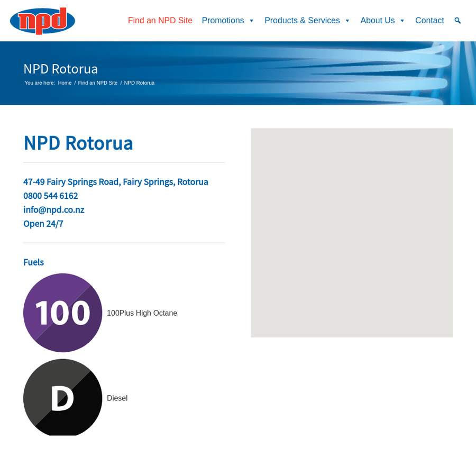
Task: Click the red letters of the npd logo
Action: [41, 21]
